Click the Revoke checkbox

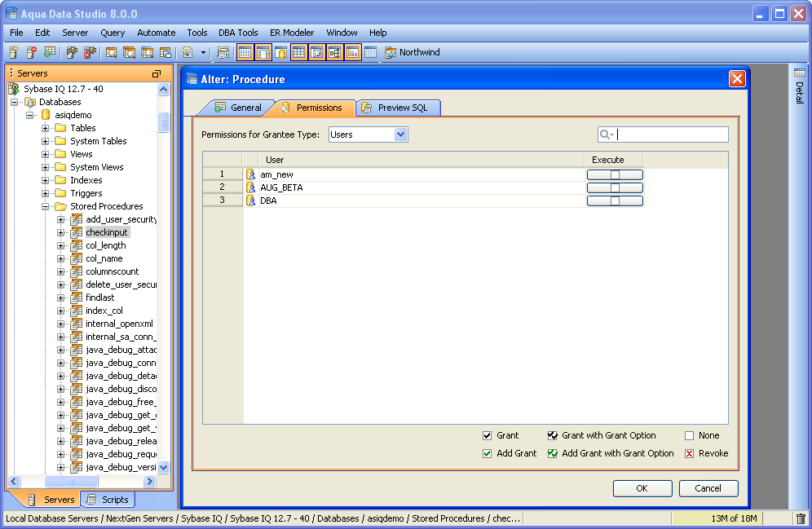[x=689, y=453]
